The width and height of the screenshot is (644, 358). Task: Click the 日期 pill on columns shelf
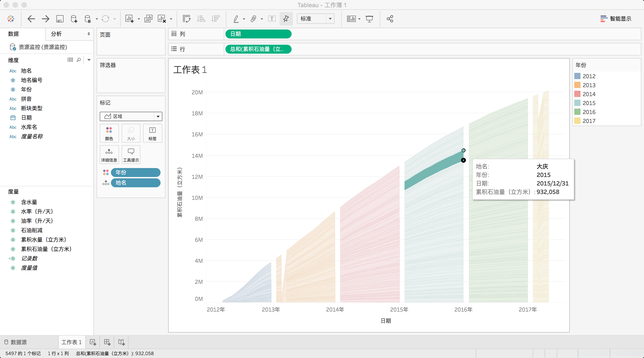coord(258,34)
